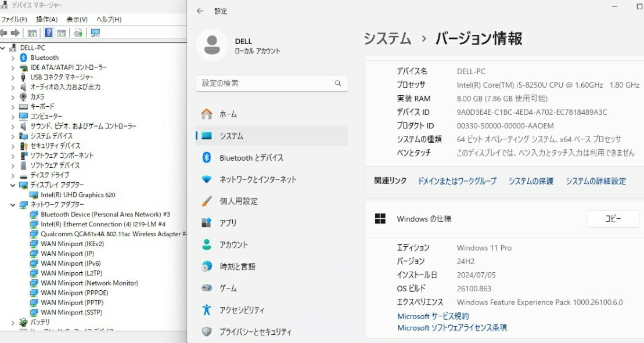
Task: Click the update driver toolbar icon
Action: [78, 33]
